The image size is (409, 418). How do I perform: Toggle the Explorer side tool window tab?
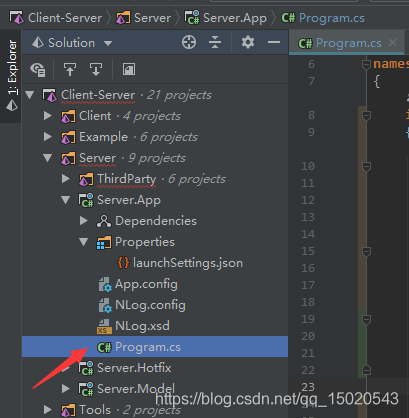[x=12, y=76]
